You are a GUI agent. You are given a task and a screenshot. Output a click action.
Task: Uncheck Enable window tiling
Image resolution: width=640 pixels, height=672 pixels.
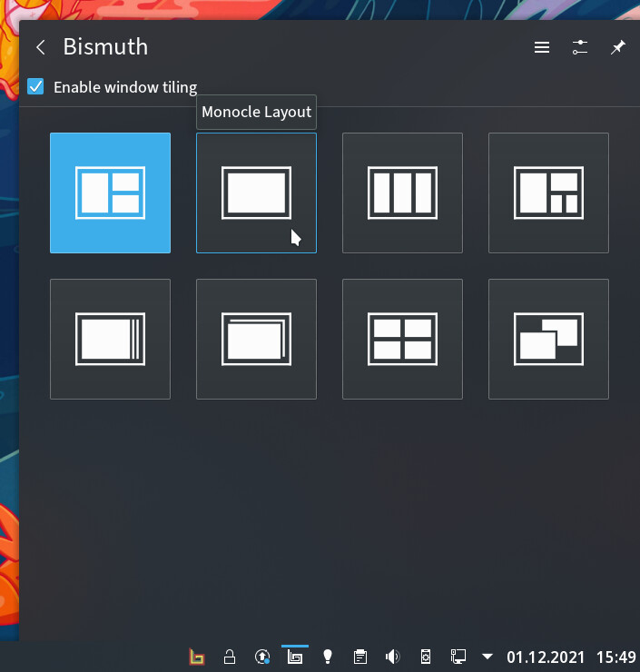click(x=35, y=86)
